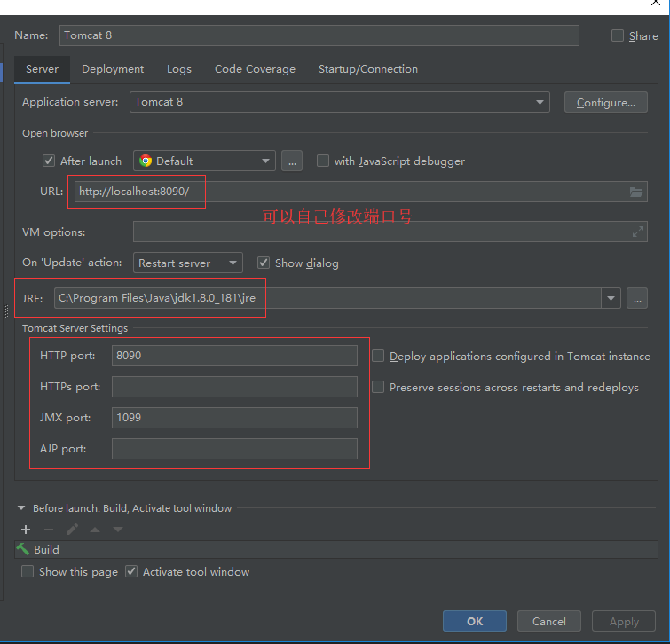Collapse the Before launch section
The height and width of the screenshot is (644, 670).
coord(21,507)
